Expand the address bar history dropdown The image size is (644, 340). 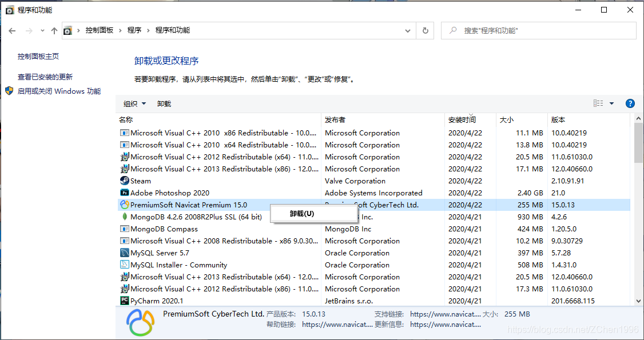point(407,30)
